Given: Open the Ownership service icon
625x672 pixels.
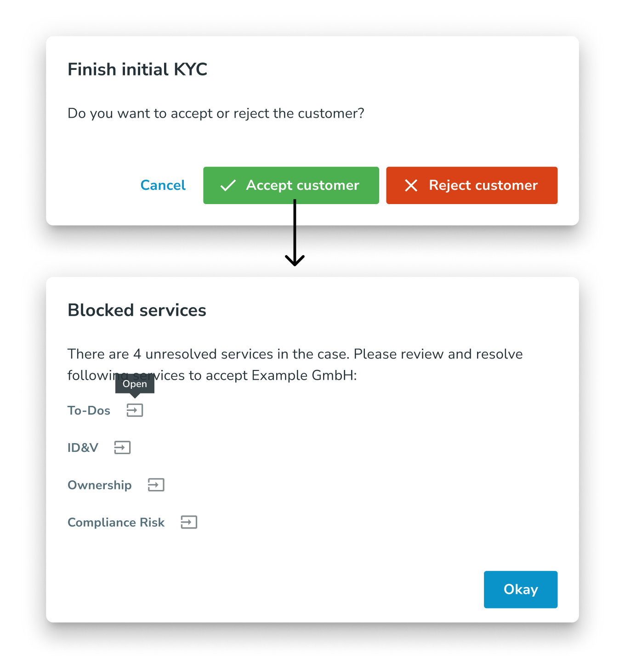Looking at the screenshot, I should (x=156, y=484).
